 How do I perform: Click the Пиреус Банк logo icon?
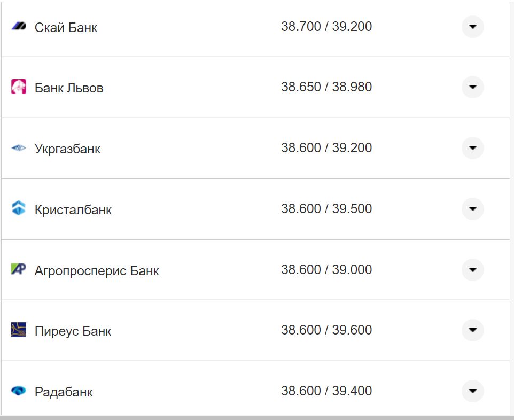19,330
